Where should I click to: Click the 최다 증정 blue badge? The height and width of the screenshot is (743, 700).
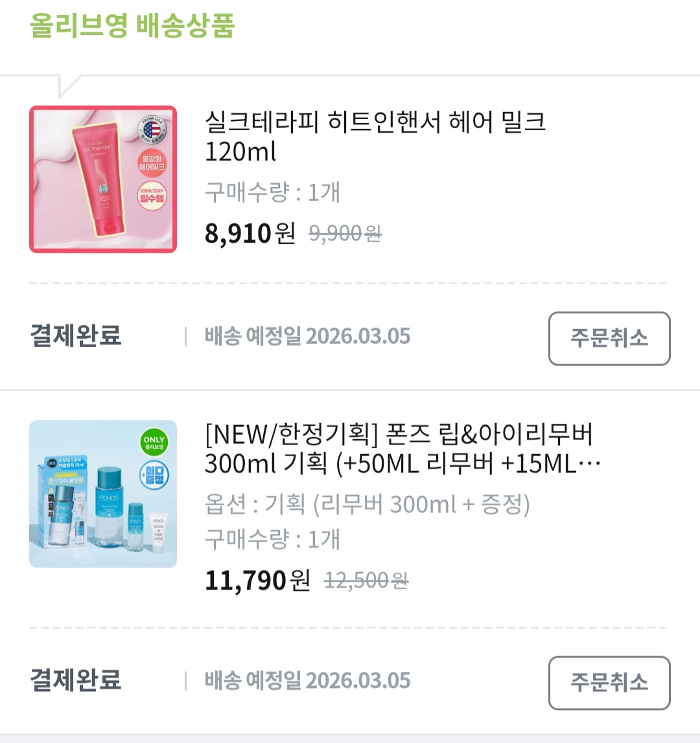[154, 476]
